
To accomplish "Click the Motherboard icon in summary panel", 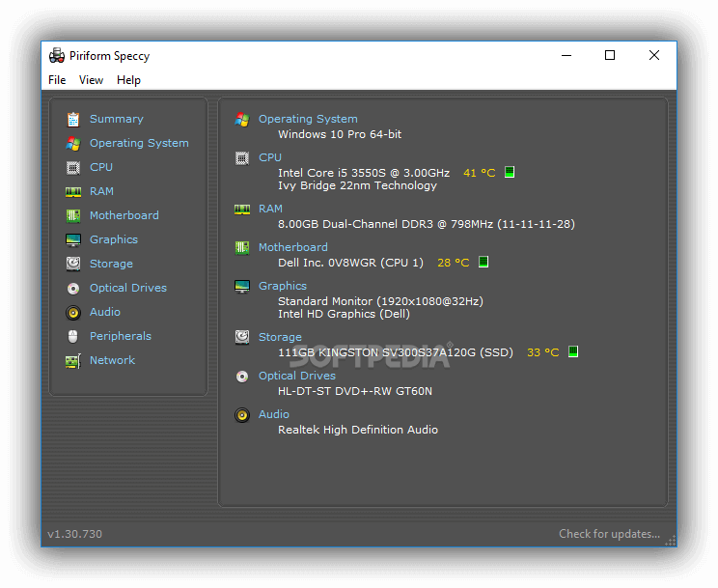I will 242,248.
